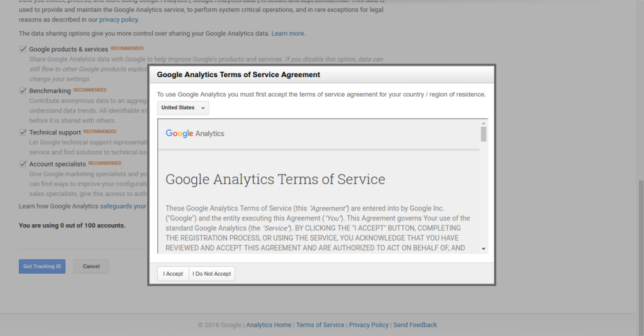Click the Google Analytics Terms of Service heading

click(275, 179)
